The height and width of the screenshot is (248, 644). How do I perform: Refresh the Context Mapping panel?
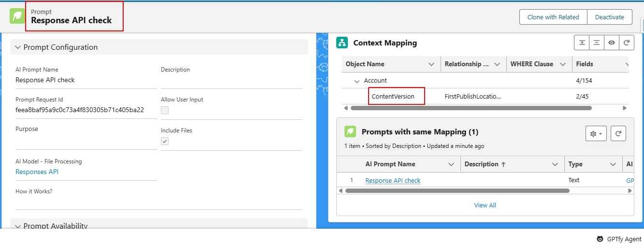pyautogui.click(x=626, y=43)
